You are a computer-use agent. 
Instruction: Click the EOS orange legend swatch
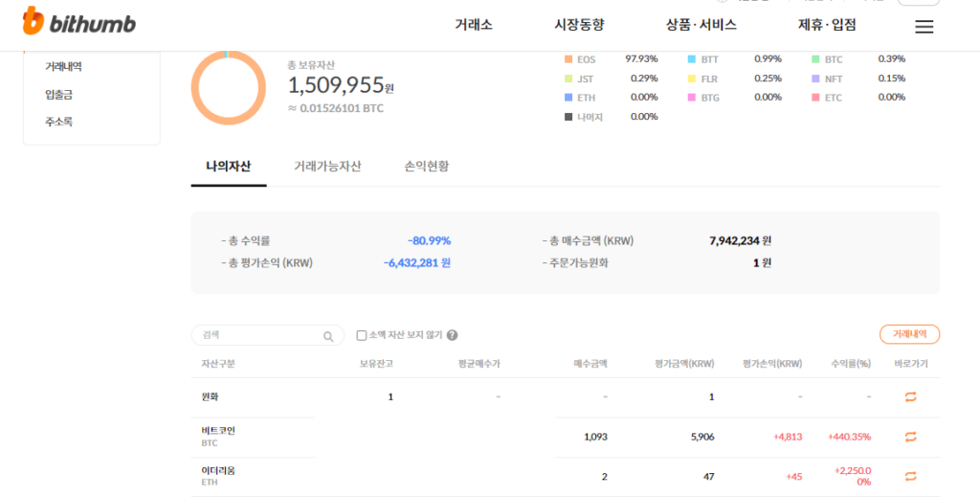tap(568, 59)
